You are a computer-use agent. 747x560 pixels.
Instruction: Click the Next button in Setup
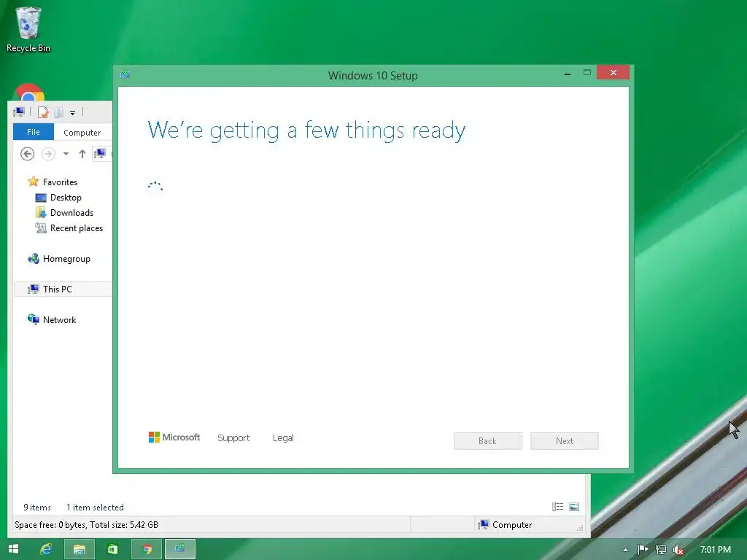[x=565, y=441]
